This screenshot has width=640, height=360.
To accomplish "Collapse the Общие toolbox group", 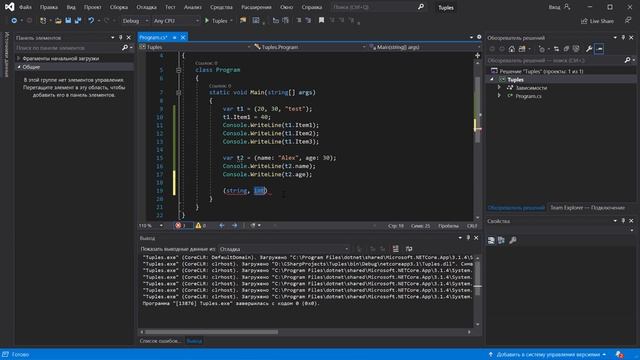I will pyautogui.click(x=18, y=67).
